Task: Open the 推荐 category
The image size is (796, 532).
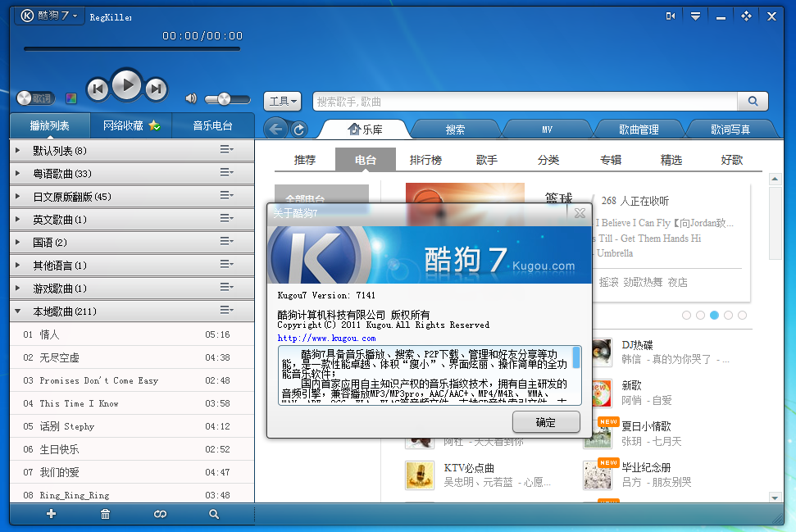Action: pos(305,160)
